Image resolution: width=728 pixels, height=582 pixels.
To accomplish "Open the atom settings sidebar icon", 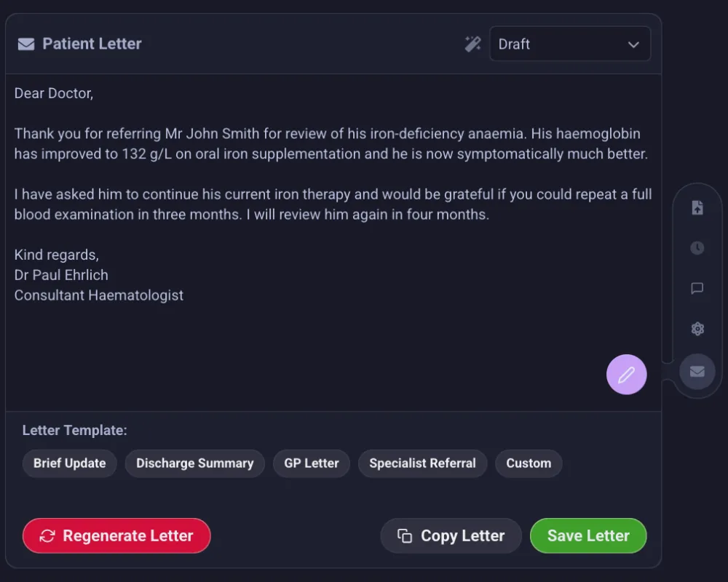I will point(697,329).
